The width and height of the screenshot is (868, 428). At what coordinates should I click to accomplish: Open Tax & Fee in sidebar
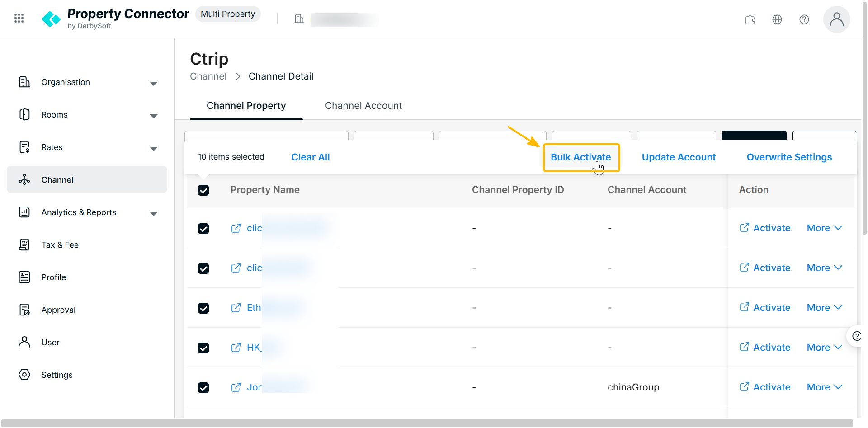point(87,245)
